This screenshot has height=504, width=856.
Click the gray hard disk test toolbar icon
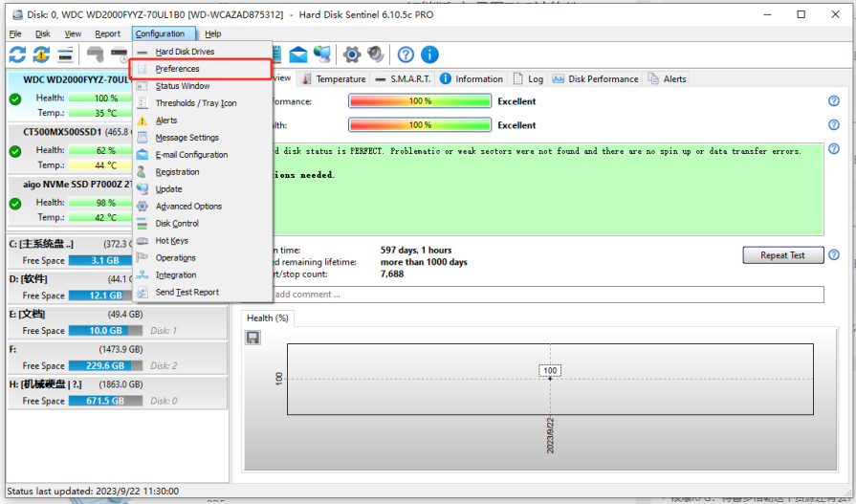pyautogui.click(x=96, y=55)
